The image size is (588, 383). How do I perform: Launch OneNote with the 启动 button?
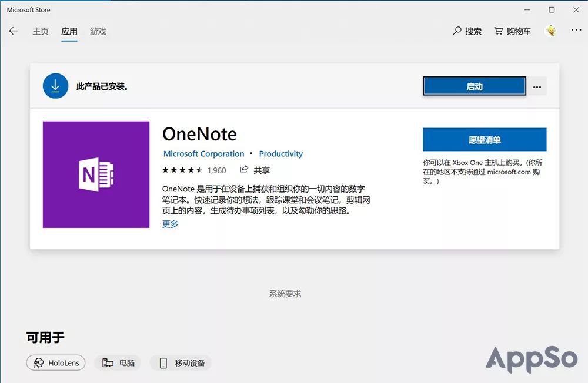coord(475,86)
